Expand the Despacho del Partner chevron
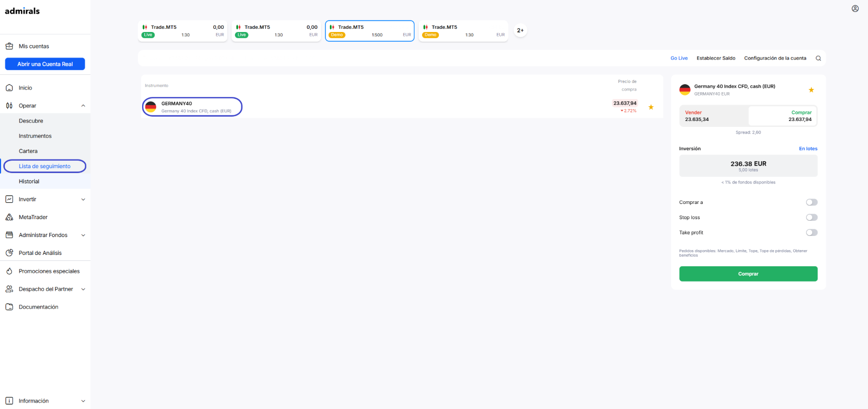Viewport: 868px width, 409px height. click(x=83, y=289)
